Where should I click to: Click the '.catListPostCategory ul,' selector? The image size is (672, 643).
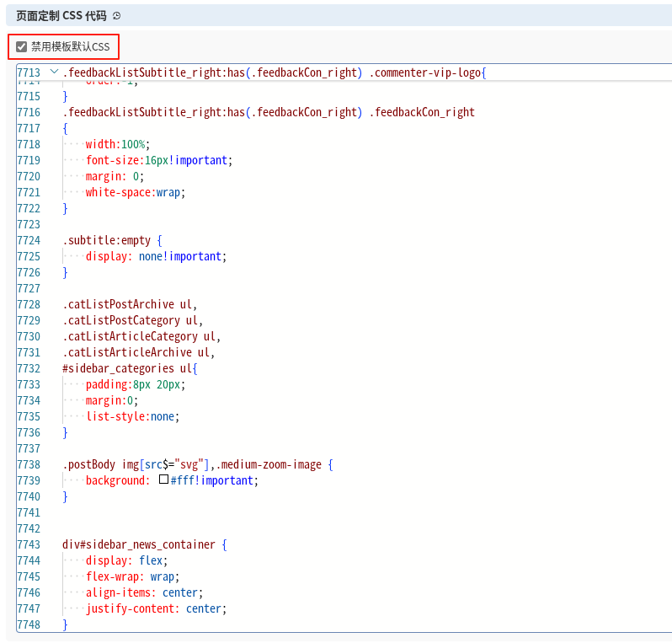[133, 320]
